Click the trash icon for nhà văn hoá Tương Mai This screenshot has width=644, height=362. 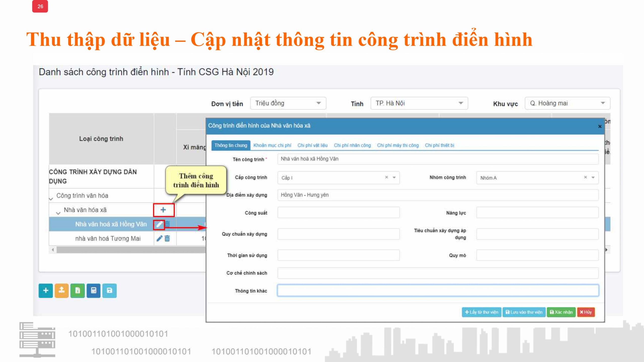[x=167, y=238]
